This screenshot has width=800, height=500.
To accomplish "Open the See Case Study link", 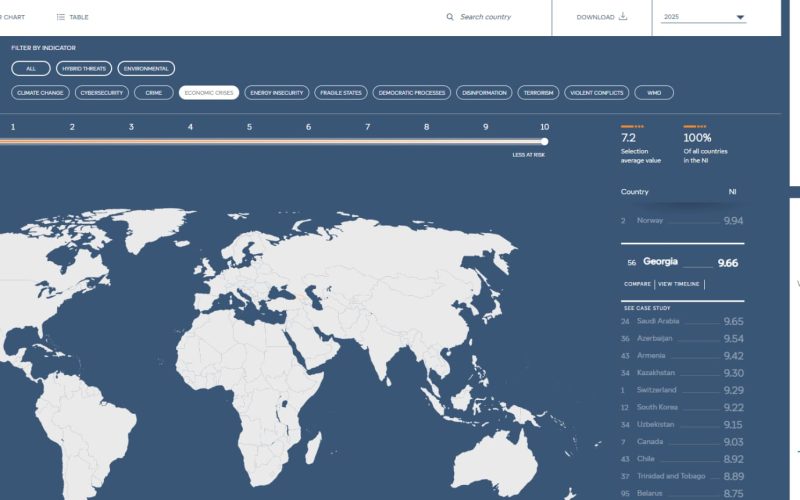I will (x=647, y=308).
